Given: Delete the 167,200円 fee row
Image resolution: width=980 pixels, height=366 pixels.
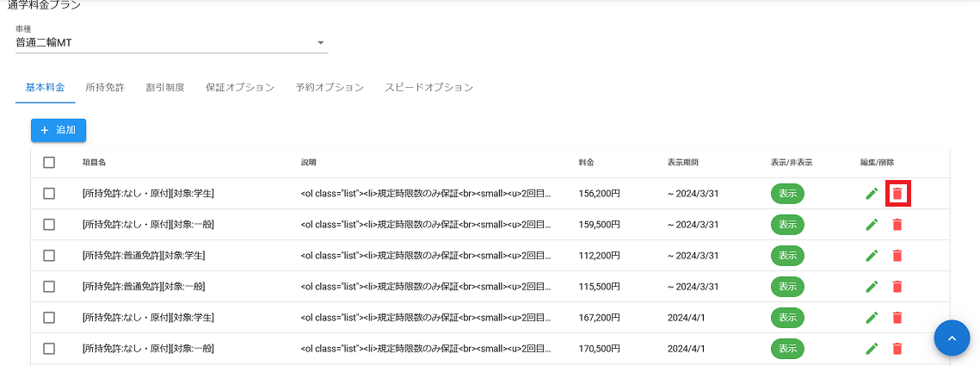Looking at the screenshot, I should (x=897, y=318).
